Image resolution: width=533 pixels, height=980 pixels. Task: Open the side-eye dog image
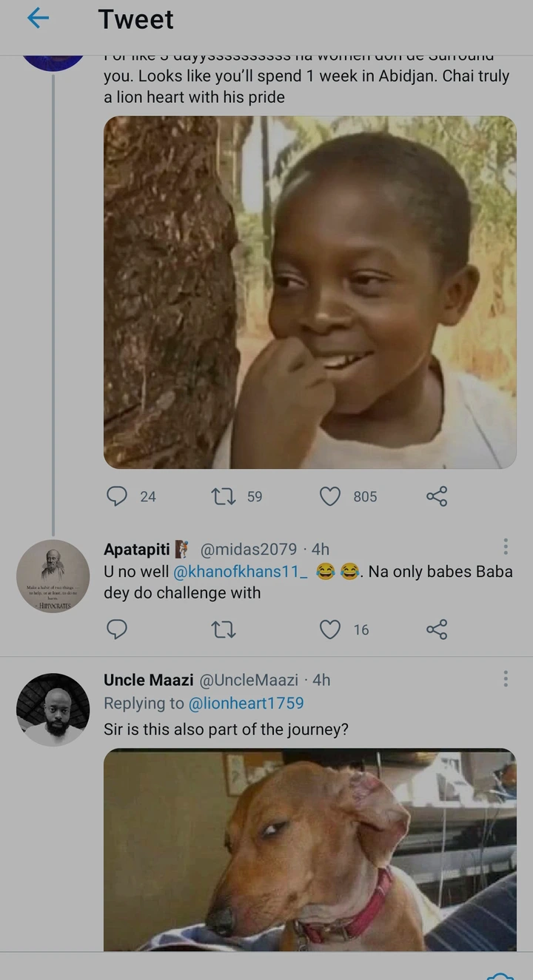click(309, 849)
